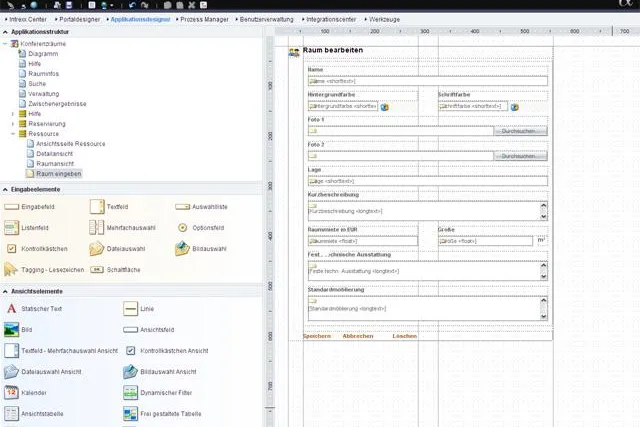Pick the Tagging - Lesezeichen element
Image resolution: width=640 pixels, height=427 pixels.
(x=44, y=270)
